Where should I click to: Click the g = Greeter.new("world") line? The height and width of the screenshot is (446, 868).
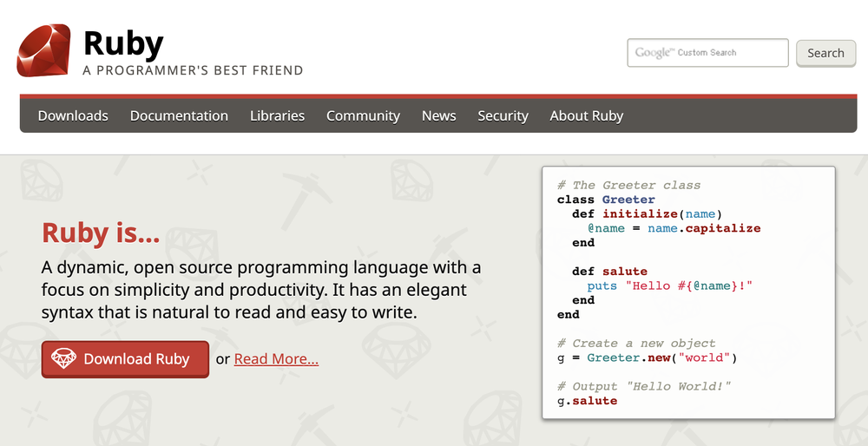[x=648, y=357]
